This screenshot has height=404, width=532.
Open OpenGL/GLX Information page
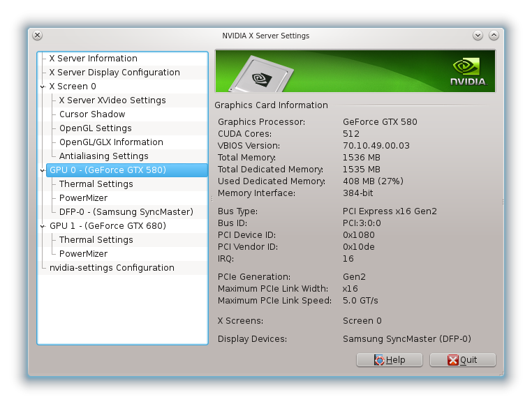111,142
